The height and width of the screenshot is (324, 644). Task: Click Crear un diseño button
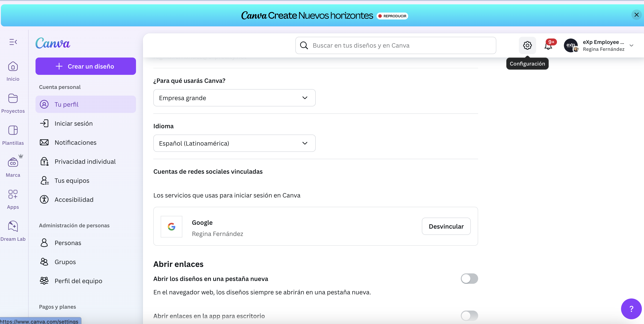[86, 66]
